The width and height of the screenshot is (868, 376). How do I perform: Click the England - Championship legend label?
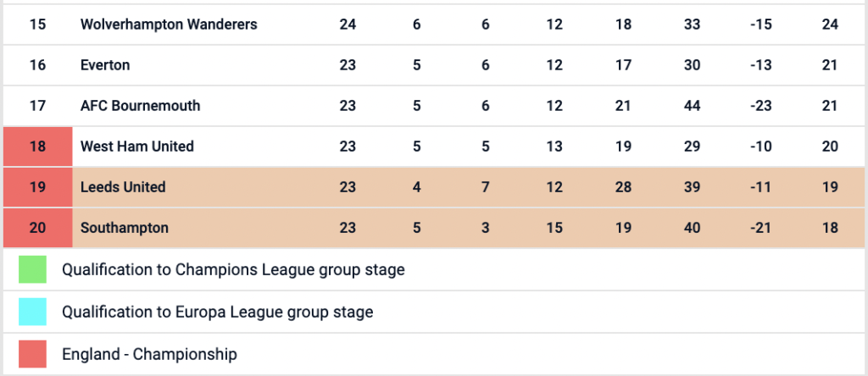149,354
